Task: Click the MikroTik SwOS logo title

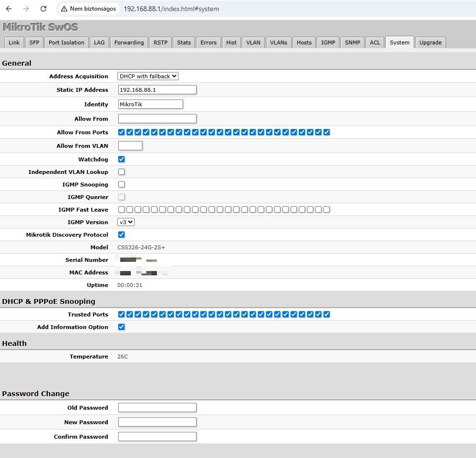Action: (41, 27)
